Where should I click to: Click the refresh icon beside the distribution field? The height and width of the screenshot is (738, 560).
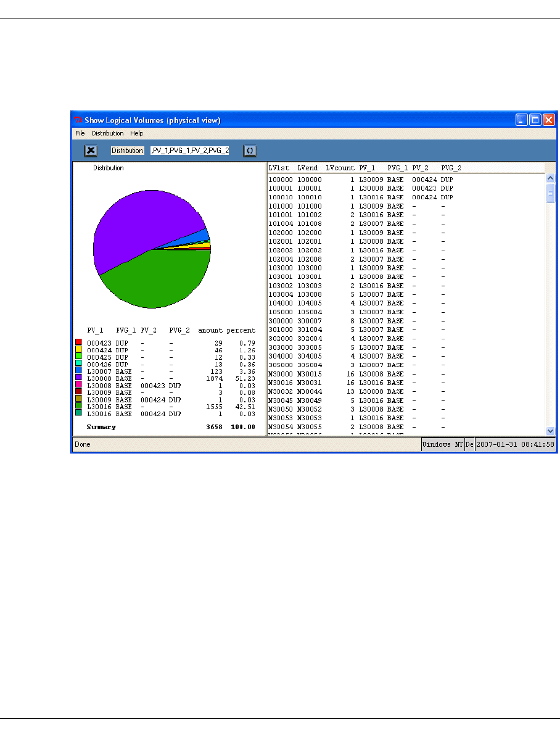coord(250,151)
